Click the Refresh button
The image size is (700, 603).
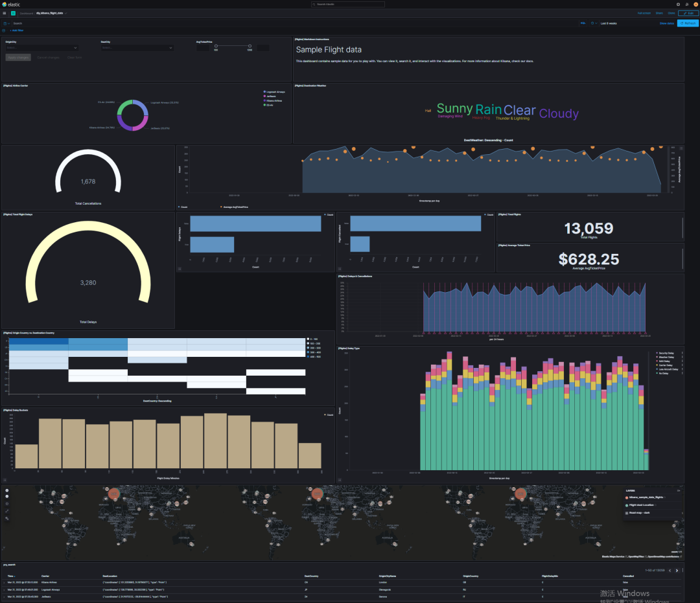click(x=688, y=23)
